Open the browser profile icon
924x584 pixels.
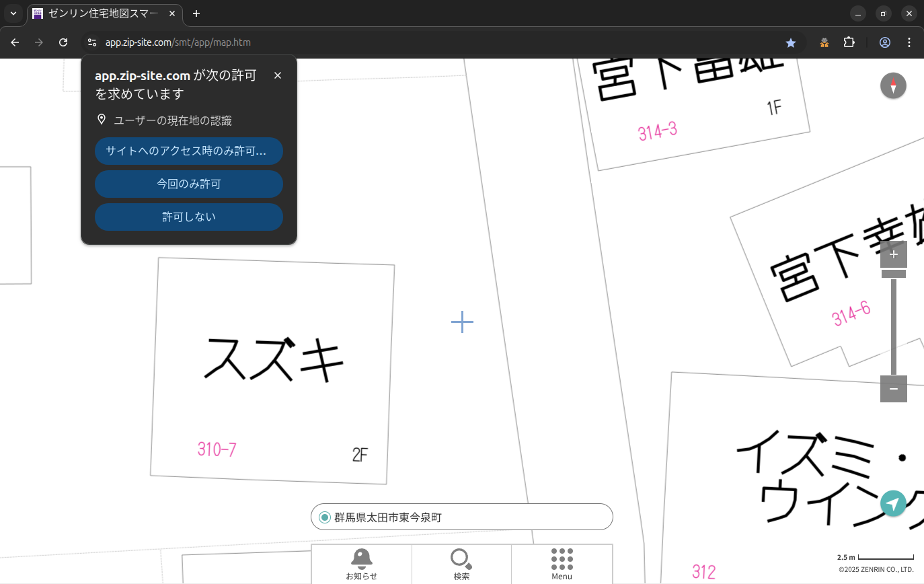tap(885, 42)
